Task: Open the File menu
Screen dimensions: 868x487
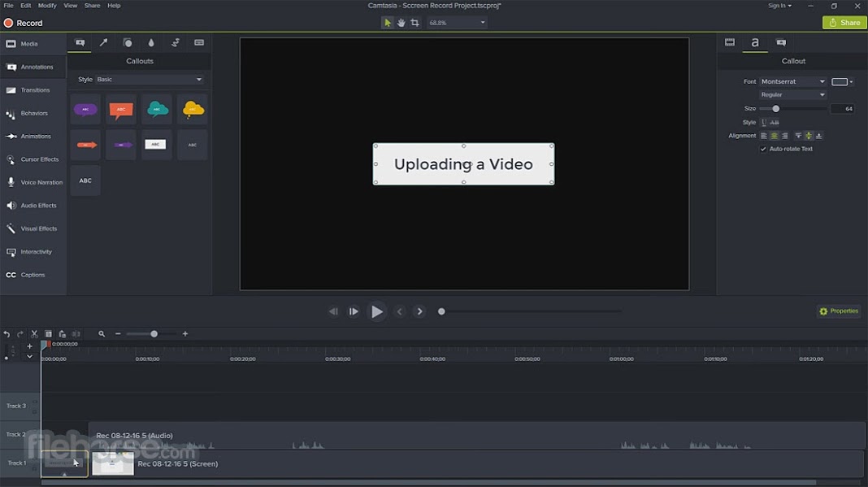Action: click(x=8, y=6)
